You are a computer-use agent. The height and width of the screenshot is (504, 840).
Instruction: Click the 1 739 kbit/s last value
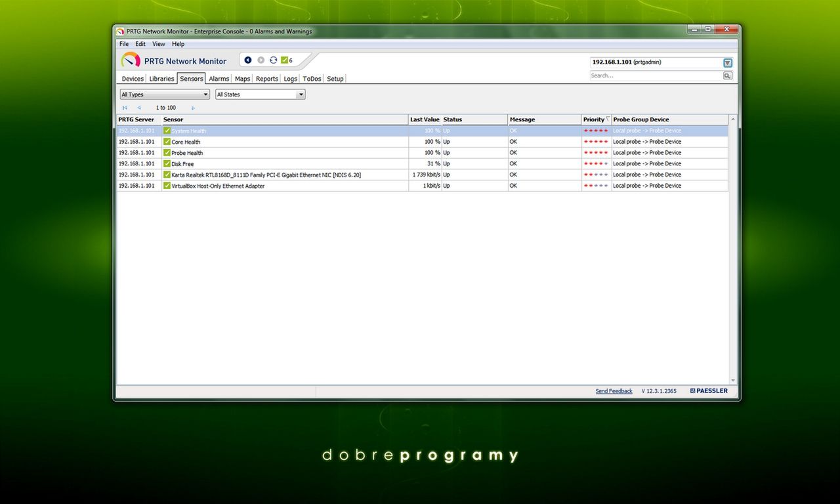coord(427,175)
